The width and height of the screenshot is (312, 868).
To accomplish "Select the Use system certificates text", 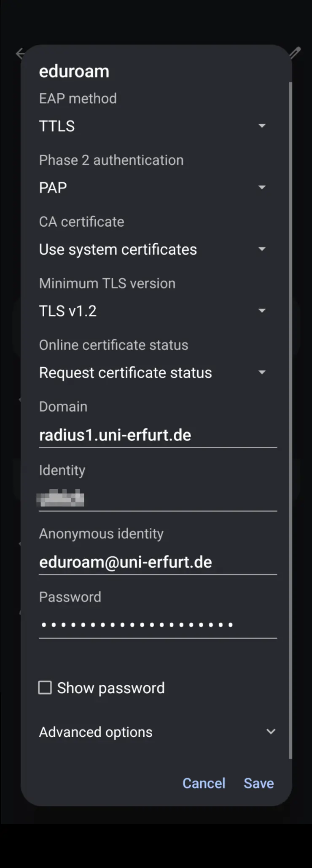I will [118, 250].
